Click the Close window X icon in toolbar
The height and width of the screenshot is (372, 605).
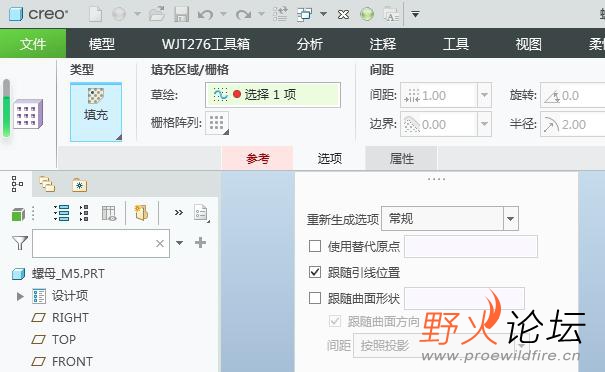tap(343, 15)
